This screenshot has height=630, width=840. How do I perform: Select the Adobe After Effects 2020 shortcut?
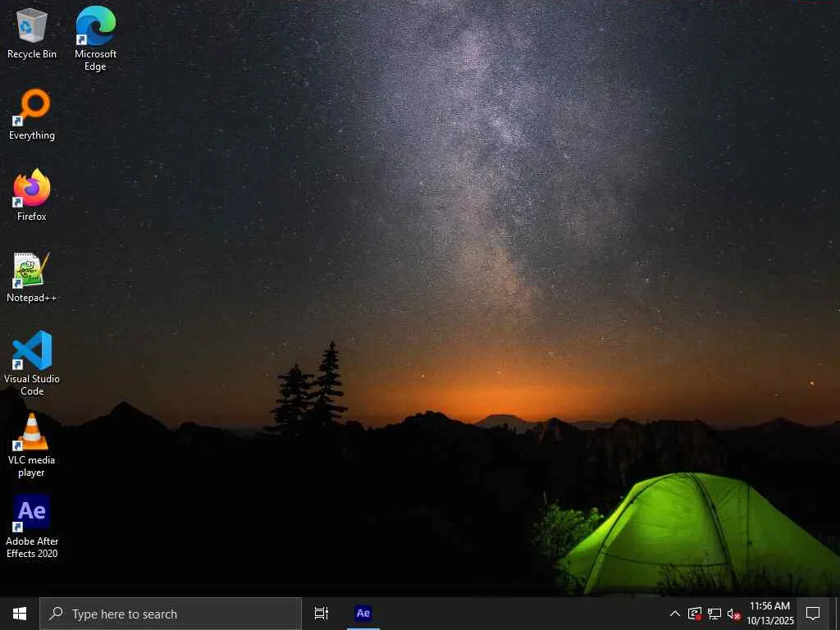(32, 526)
